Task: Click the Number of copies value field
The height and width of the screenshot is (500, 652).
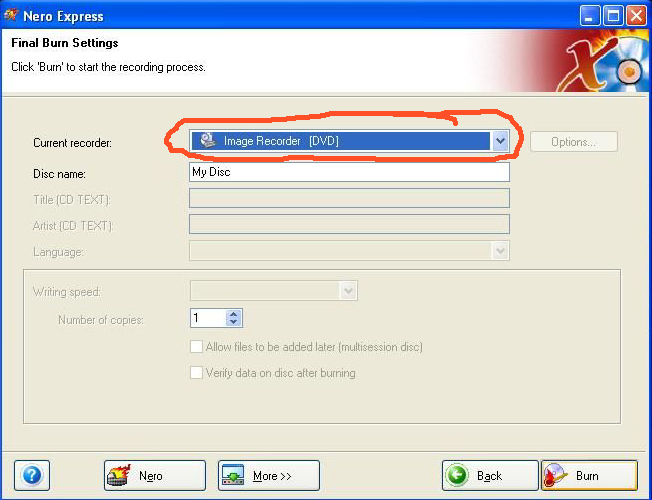Action: (208, 318)
